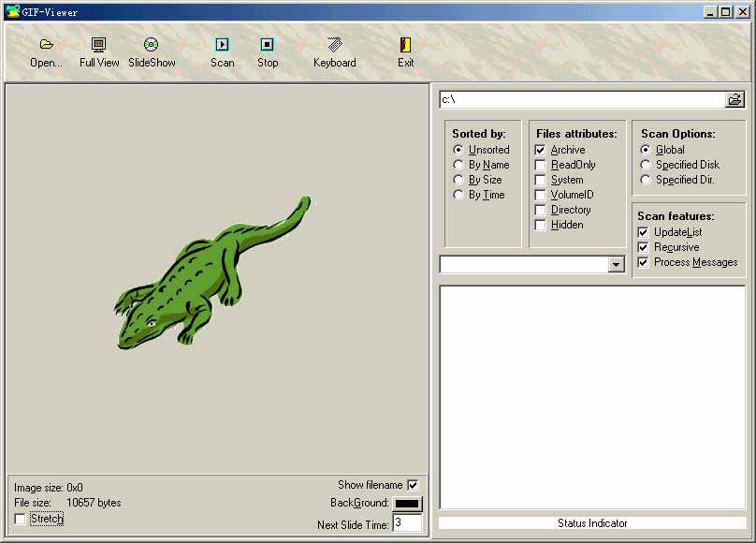This screenshot has width=756, height=543.
Task: Click the Open folder icon in toolbar
Action: tap(46, 45)
